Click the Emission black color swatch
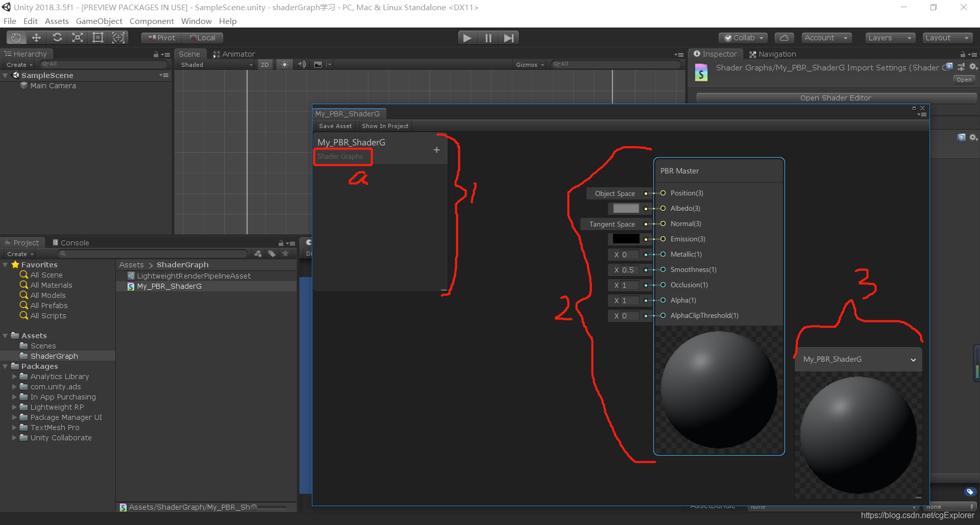Screen dimensions: 980x525 [x=626, y=239]
